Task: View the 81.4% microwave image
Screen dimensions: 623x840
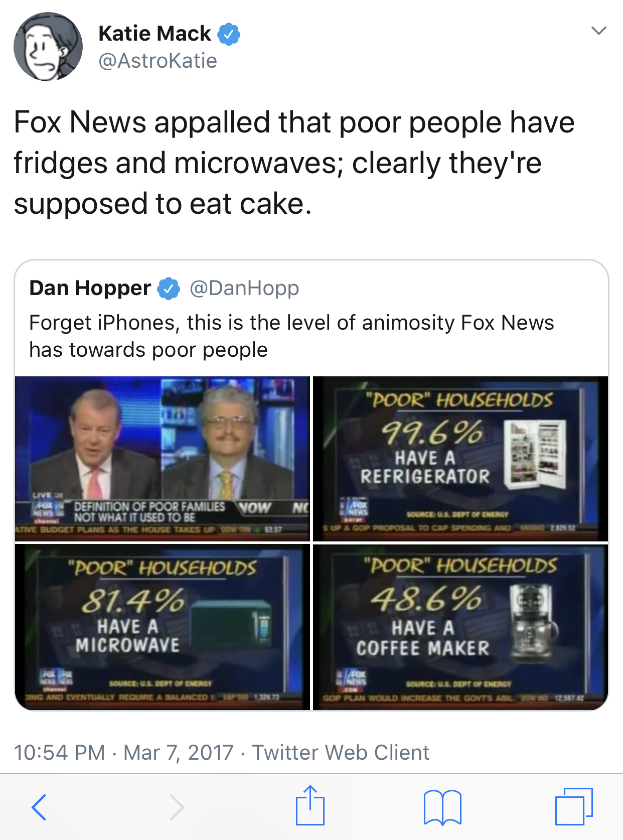Action: click(163, 627)
